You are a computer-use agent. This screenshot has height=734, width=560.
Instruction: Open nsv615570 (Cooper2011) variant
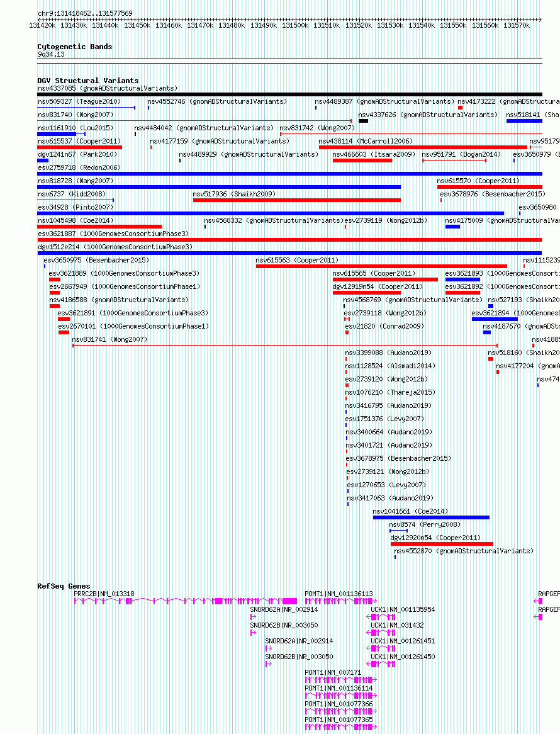pyautogui.click(x=478, y=181)
